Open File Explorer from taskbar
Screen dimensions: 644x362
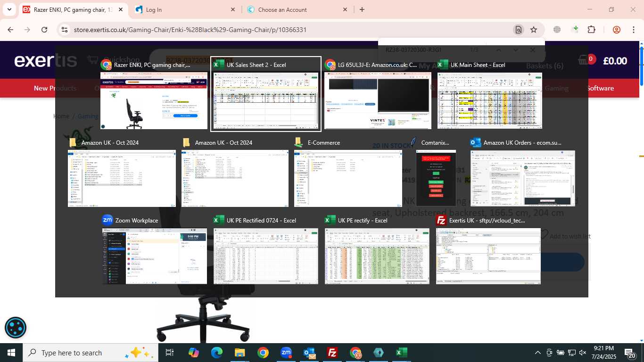pyautogui.click(x=240, y=353)
